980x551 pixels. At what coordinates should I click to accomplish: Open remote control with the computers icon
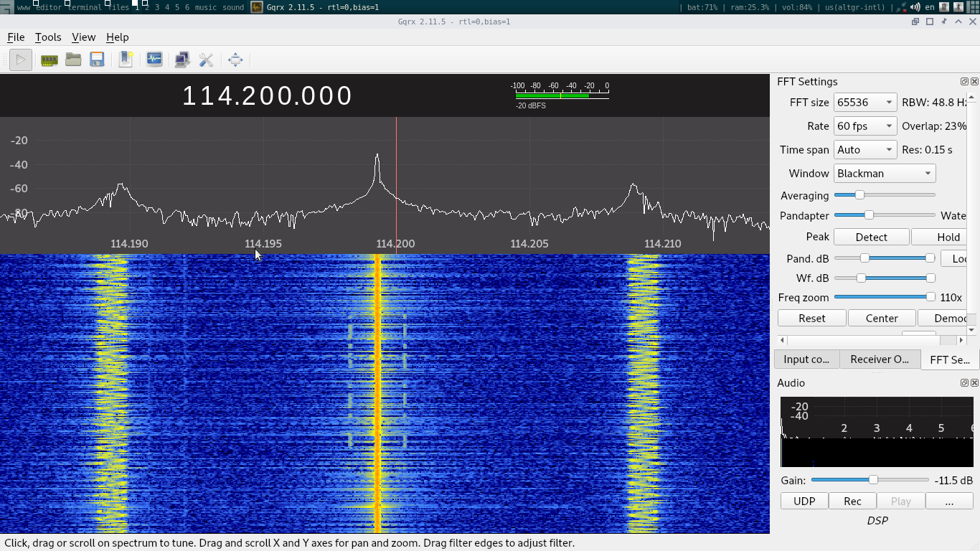tap(182, 60)
